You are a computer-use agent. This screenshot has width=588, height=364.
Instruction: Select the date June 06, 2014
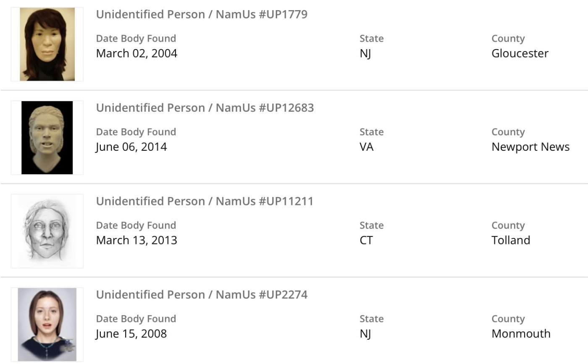pyautogui.click(x=131, y=147)
